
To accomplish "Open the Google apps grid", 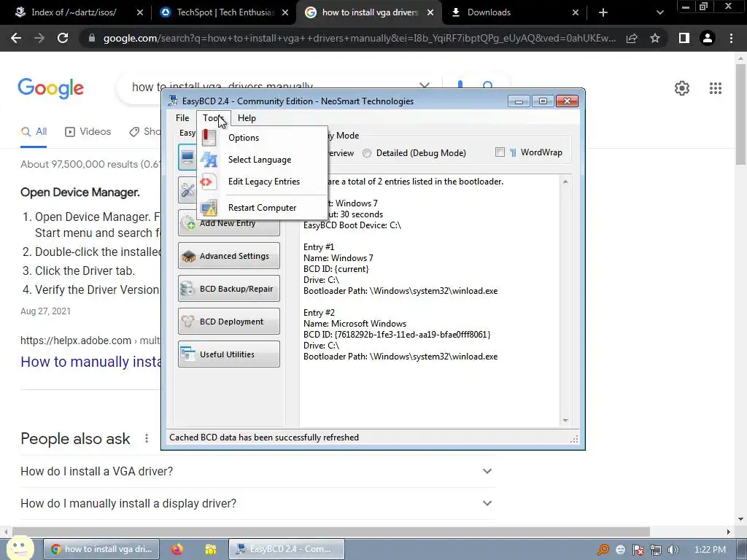I will click(716, 88).
